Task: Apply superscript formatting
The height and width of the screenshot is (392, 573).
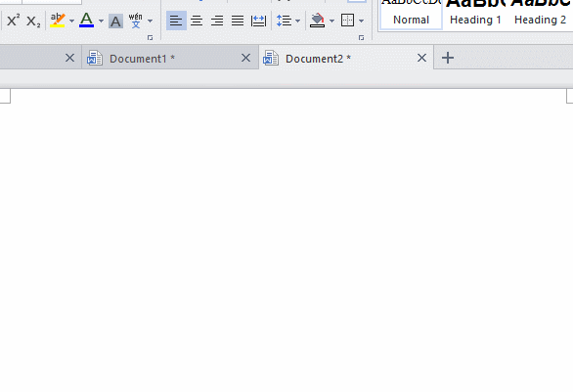Action: (x=13, y=21)
